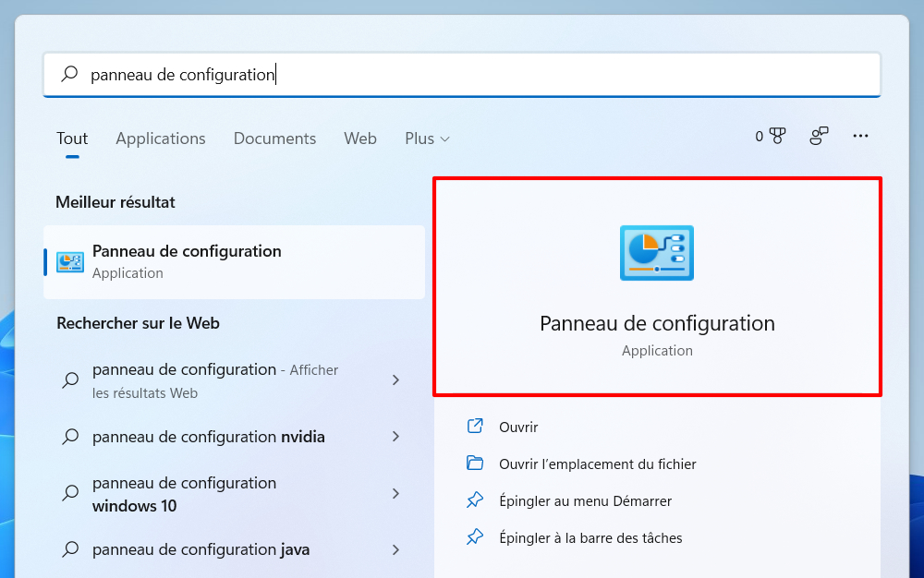Viewport: 924px width, 578px height.
Task: Click the Meilleur résultat heading
Action: [x=115, y=202]
